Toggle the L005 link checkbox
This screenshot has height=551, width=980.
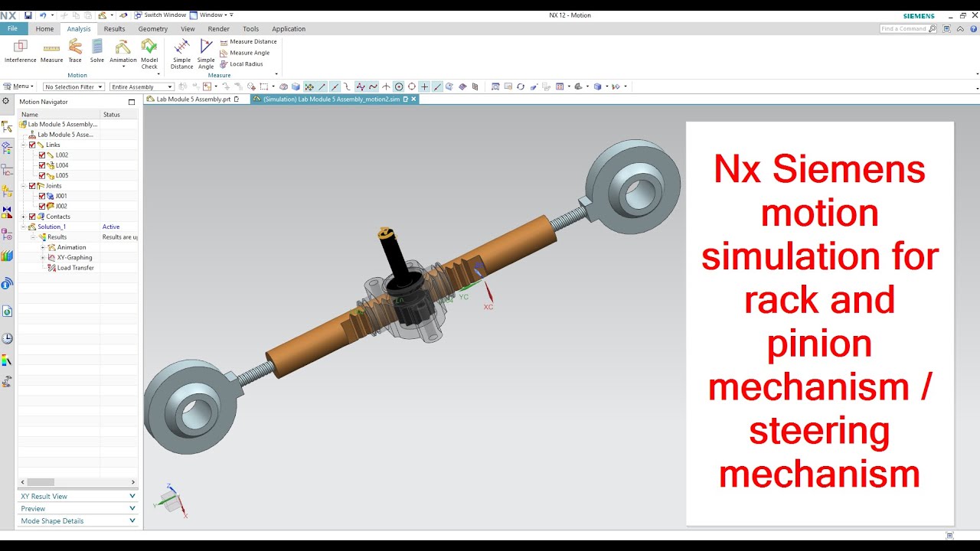click(42, 175)
